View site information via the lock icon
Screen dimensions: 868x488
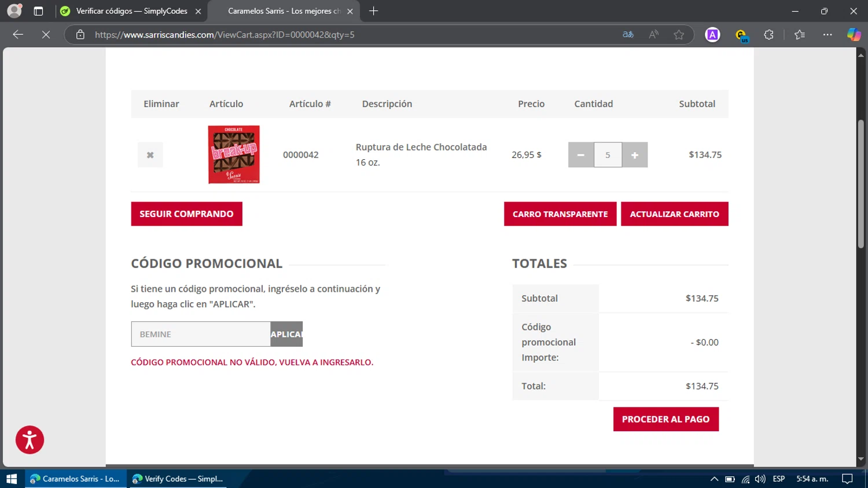[80, 35]
